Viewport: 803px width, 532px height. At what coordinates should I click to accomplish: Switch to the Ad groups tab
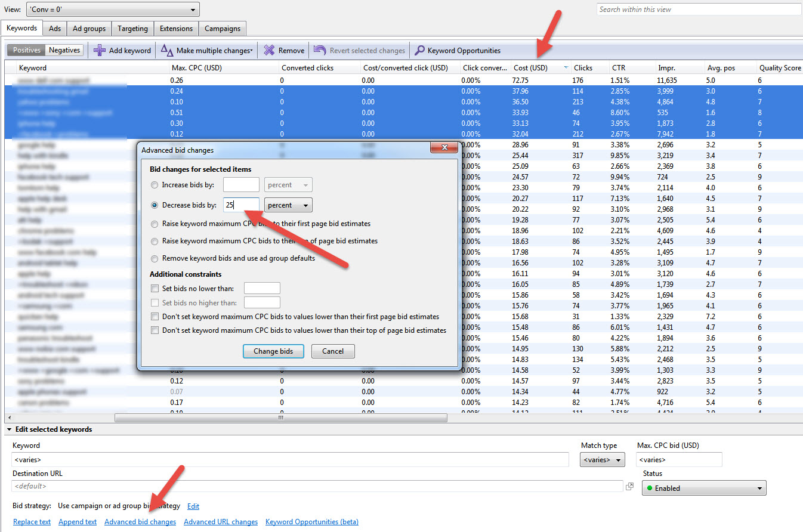(89, 29)
